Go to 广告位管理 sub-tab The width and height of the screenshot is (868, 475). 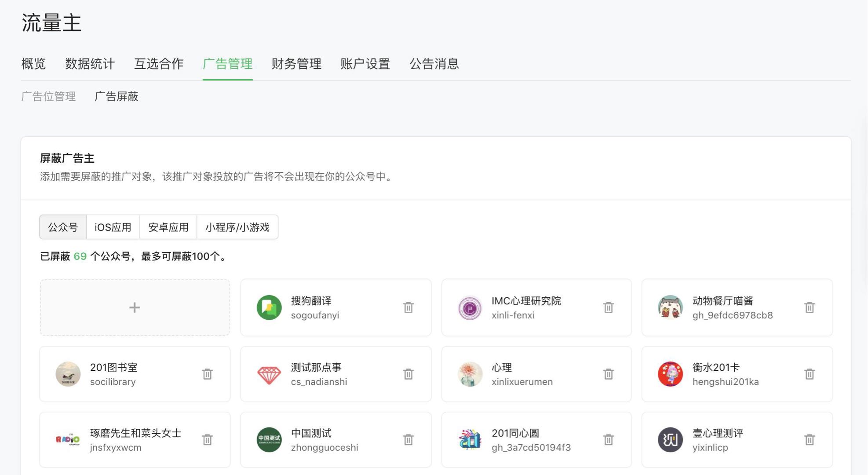click(x=48, y=96)
